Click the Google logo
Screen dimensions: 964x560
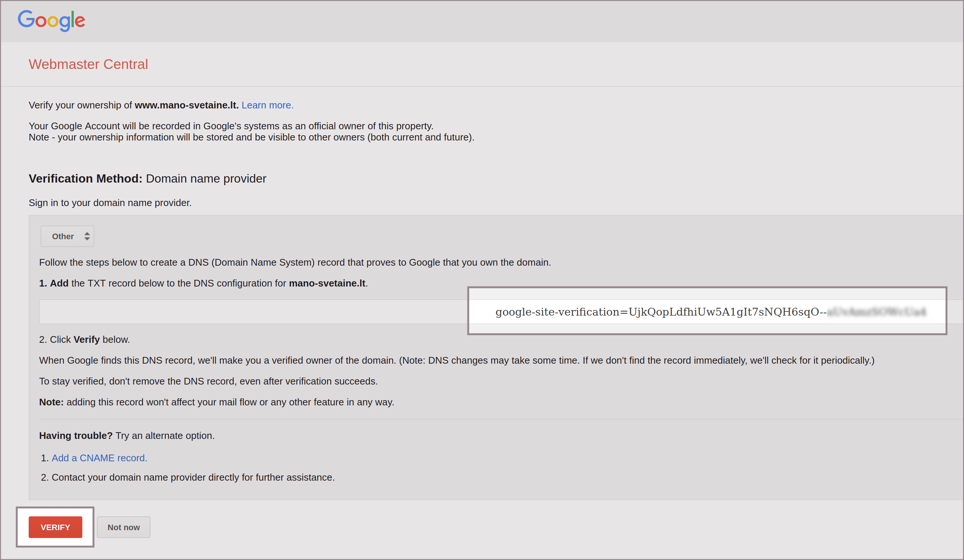pos(51,20)
